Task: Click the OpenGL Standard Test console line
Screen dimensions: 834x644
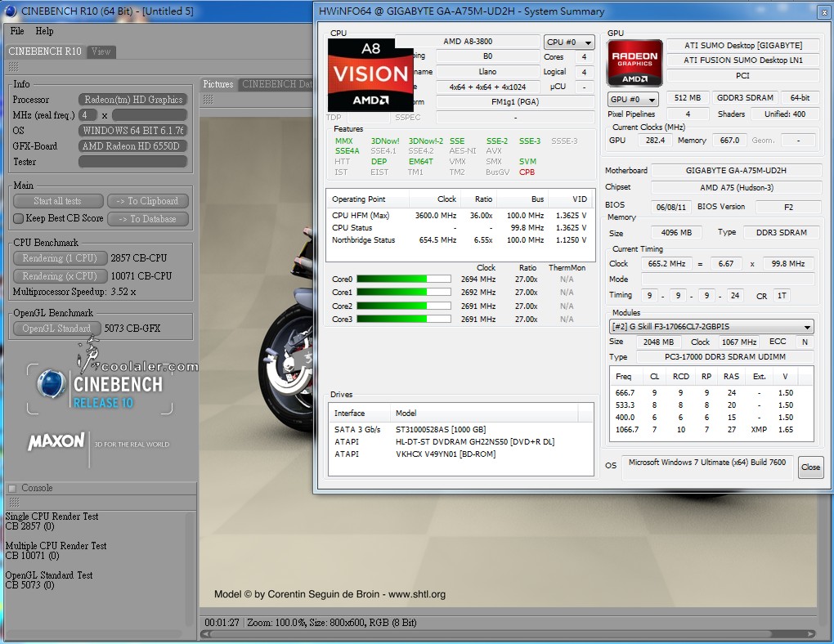Action: point(49,575)
